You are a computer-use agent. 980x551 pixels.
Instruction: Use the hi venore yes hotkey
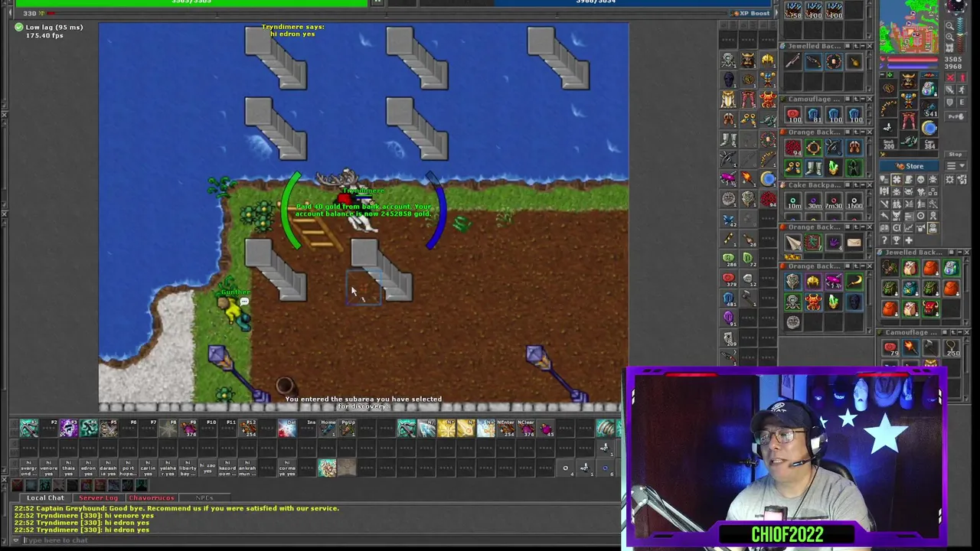pos(49,468)
